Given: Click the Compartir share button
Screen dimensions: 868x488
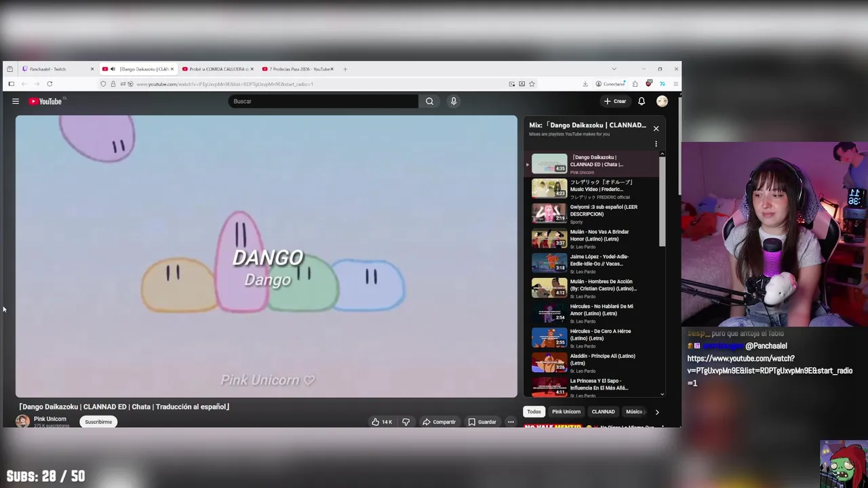Looking at the screenshot, I should pyautogui.click(x=439, y=422).
